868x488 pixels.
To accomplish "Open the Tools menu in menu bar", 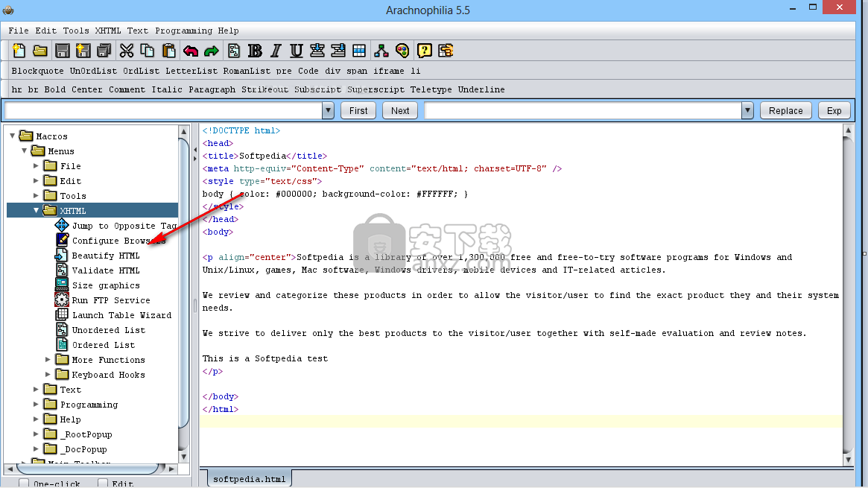I will 76,31.
